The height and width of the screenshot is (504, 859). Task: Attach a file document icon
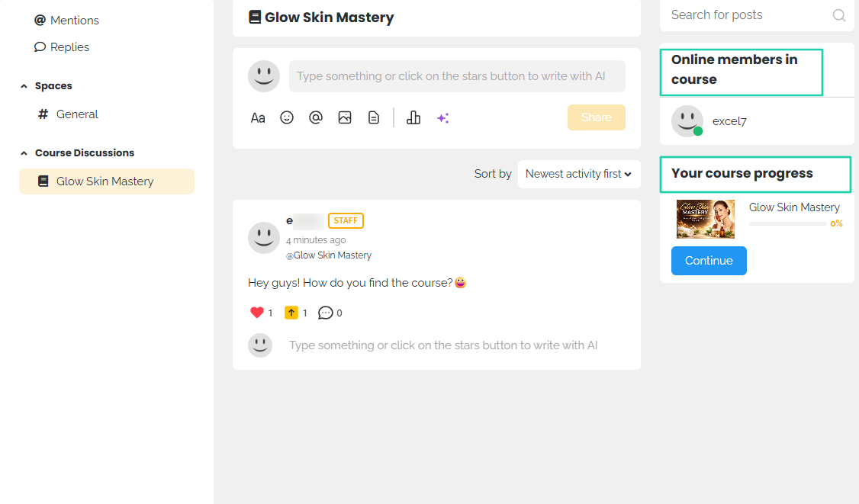(x=374, y=117)
